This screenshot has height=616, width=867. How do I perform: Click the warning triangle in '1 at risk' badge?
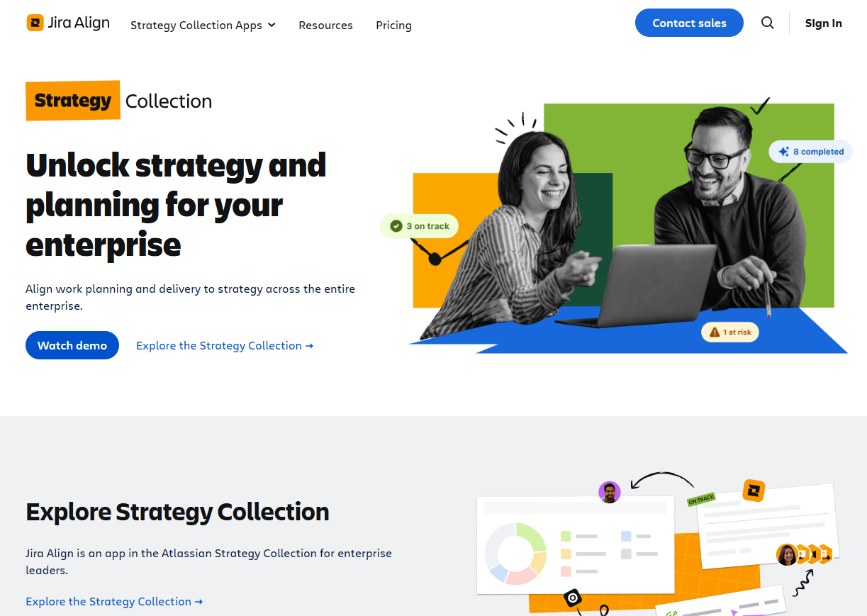point(715,332)
